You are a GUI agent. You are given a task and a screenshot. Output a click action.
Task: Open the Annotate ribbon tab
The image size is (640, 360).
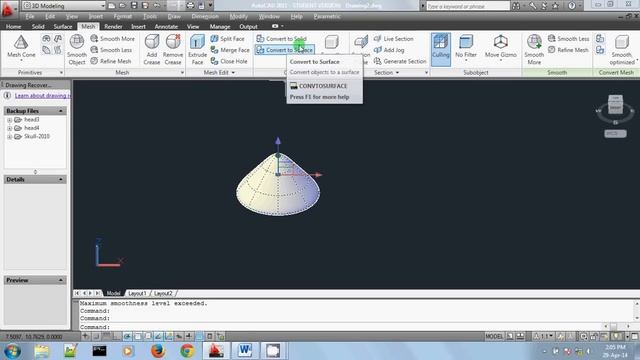pyautogui.click(x=166, y=27)
